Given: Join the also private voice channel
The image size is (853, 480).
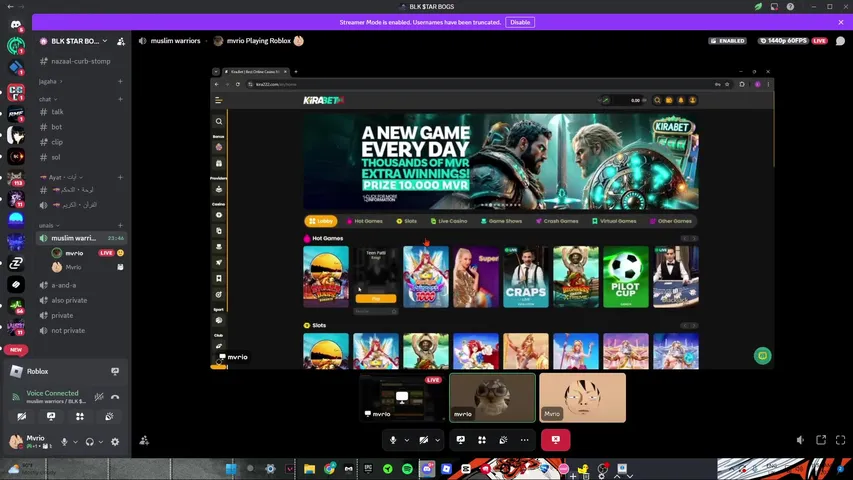Looking at the screenshot, I should [x=82, y=300].
